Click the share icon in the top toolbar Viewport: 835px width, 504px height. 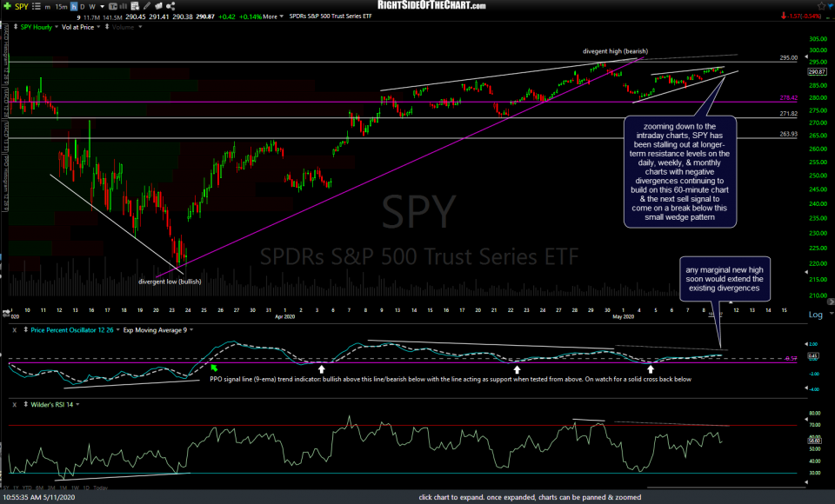[171, 6]
